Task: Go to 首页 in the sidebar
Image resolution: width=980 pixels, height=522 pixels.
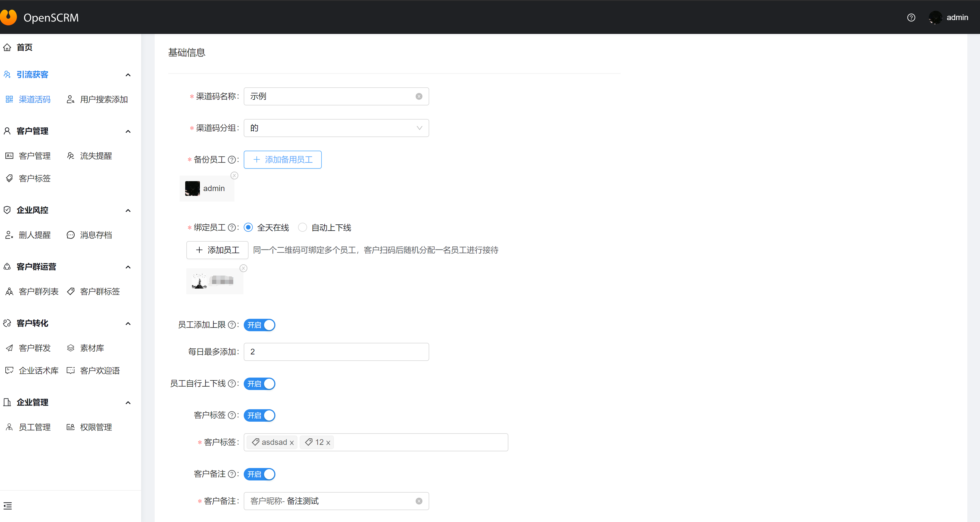Action: coord(24,47)
